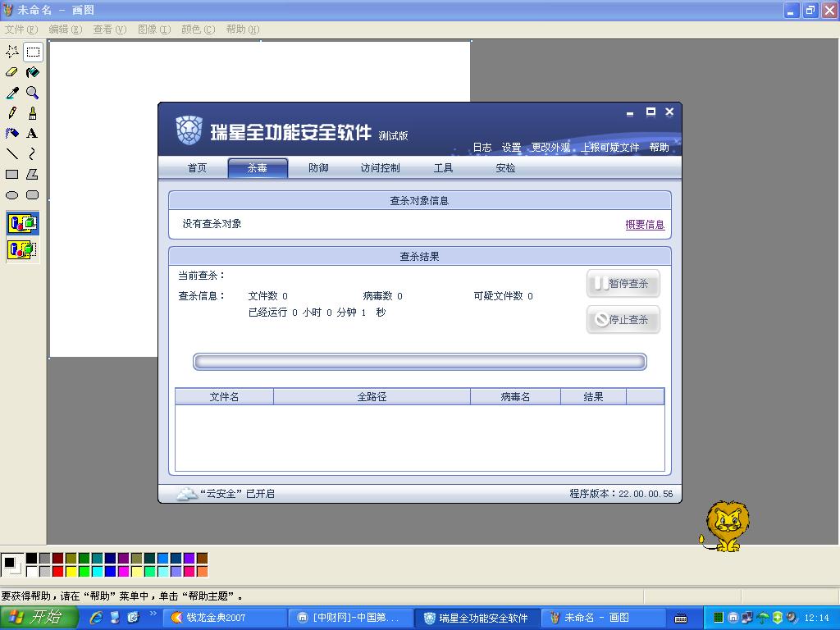Launch Internet Explorer from quick launch
The image size is (840, 630).
97,618
